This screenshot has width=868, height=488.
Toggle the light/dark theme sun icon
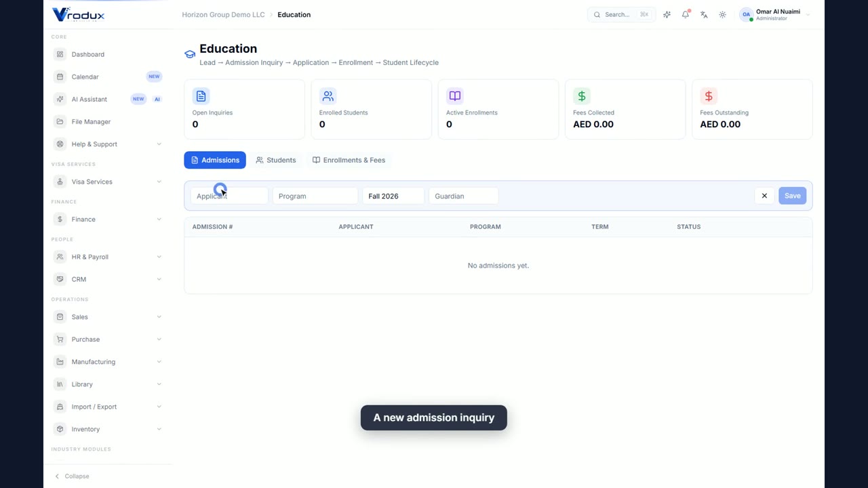point(722,14)
